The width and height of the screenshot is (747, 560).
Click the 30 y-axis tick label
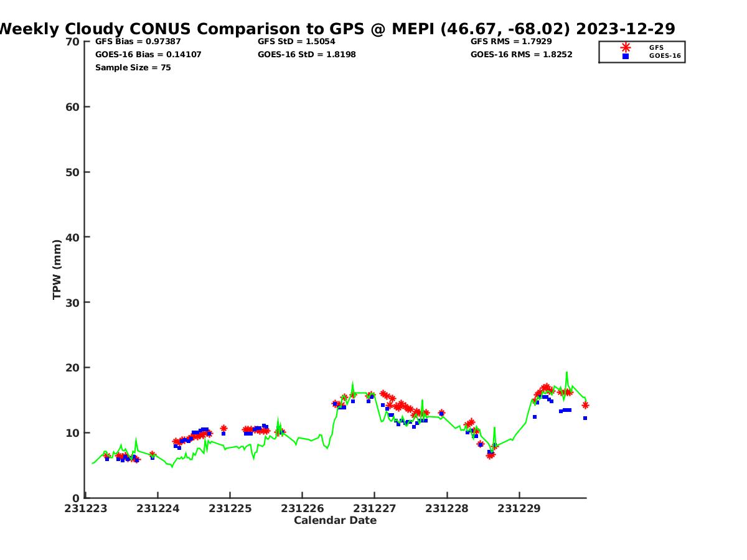point(73,302)
